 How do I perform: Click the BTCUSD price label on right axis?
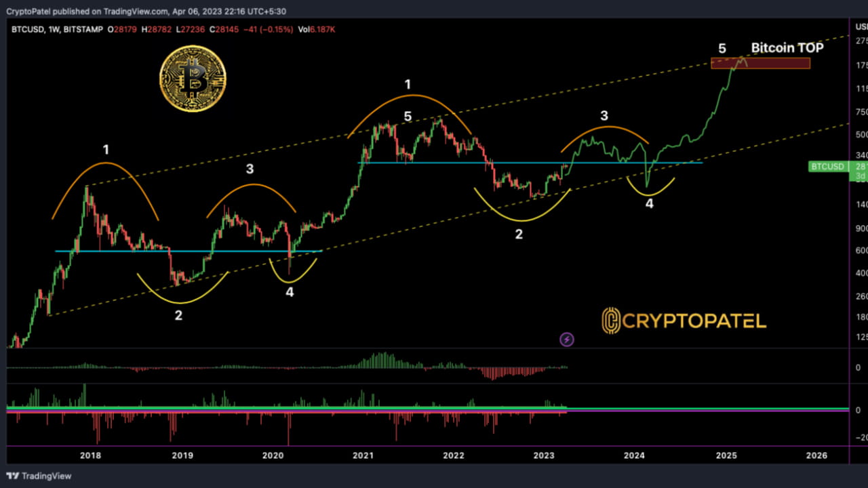[x=827, y=166]
